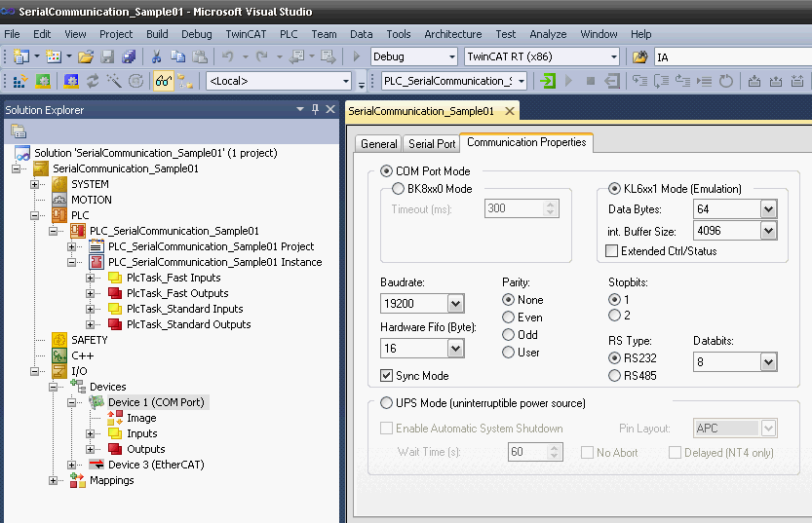Open the int. Buffer Size dropdown

(x=768, y=231)
